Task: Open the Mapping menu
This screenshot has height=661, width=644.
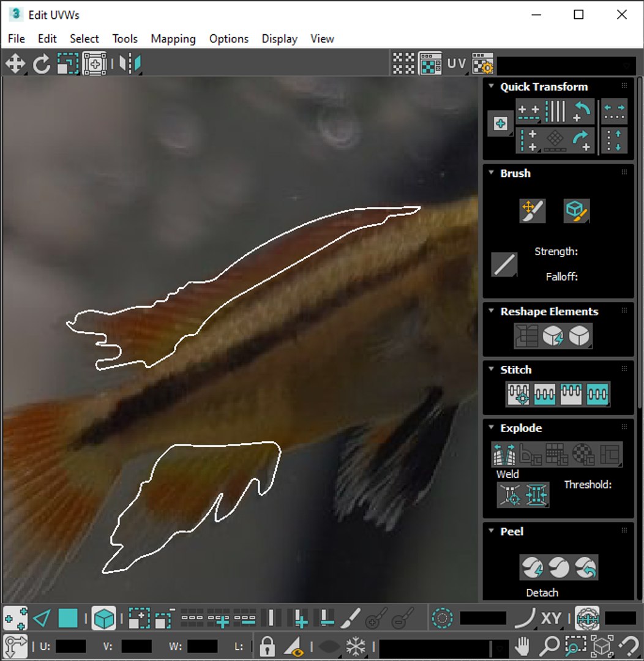Action: [173, 39]
